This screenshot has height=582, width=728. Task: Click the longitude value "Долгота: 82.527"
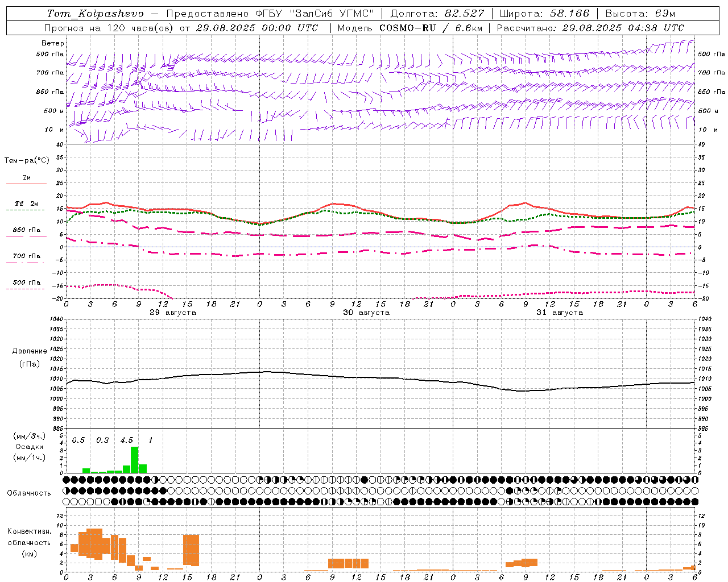tap(437, 14)
